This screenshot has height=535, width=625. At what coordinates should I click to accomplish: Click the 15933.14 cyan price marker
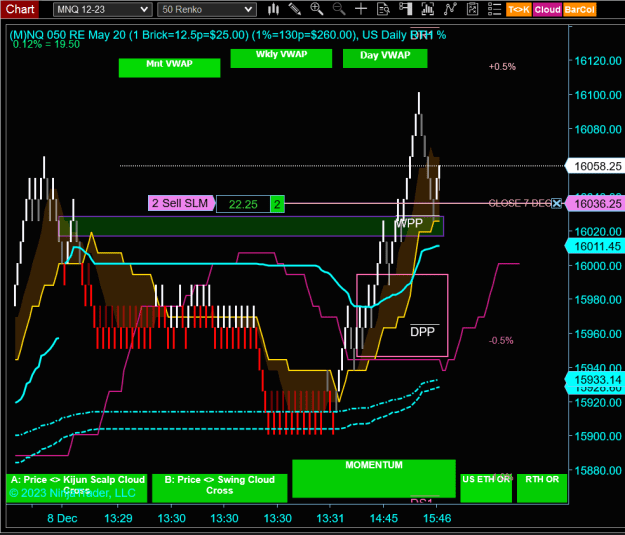click(x=594, y=380)
